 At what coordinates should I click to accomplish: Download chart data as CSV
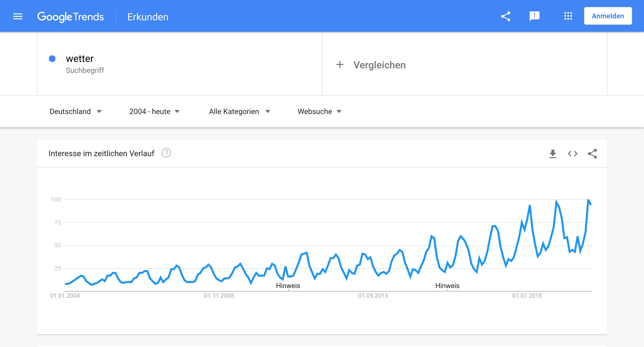click(x=553, y=154)
